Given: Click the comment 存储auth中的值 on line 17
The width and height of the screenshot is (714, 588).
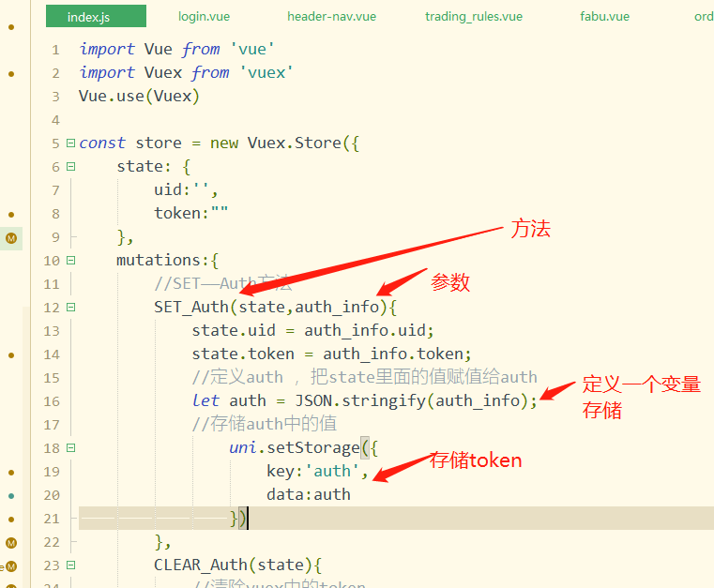Looking at the screenshot, I should (264, 424).
